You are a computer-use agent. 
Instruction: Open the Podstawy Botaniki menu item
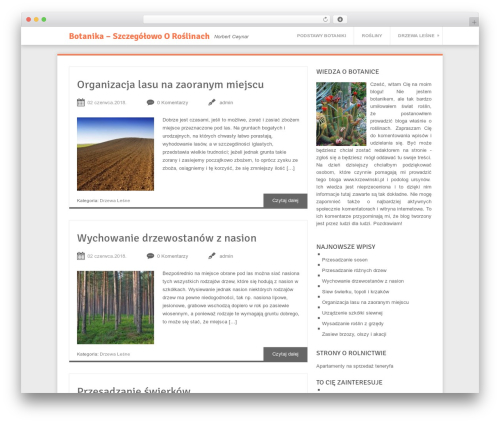tap(321, 36)
